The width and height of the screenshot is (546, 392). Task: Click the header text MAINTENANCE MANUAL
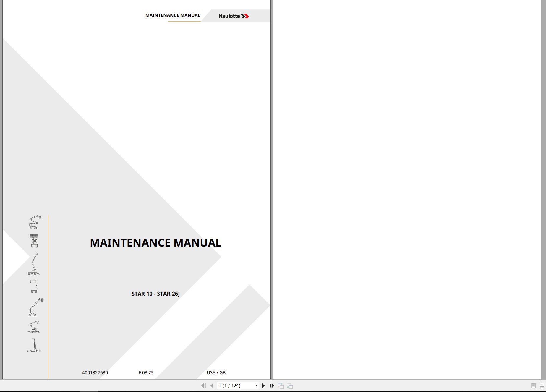173,15
